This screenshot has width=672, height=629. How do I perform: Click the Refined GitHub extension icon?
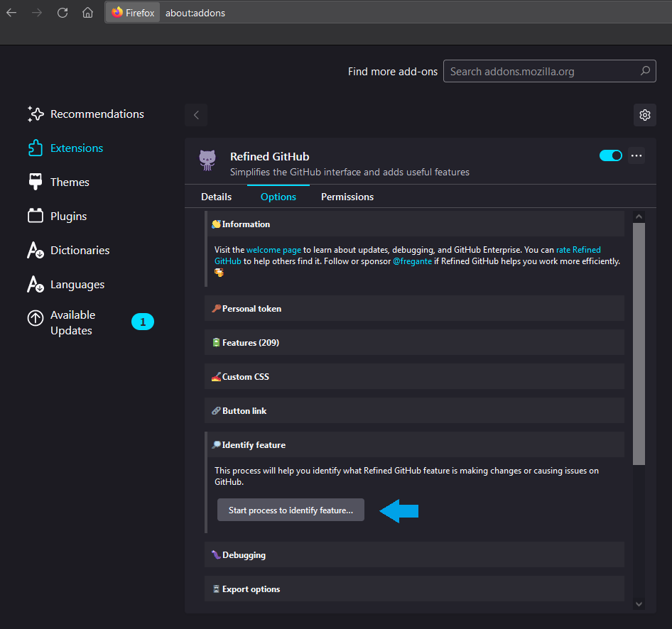point(207,160)
